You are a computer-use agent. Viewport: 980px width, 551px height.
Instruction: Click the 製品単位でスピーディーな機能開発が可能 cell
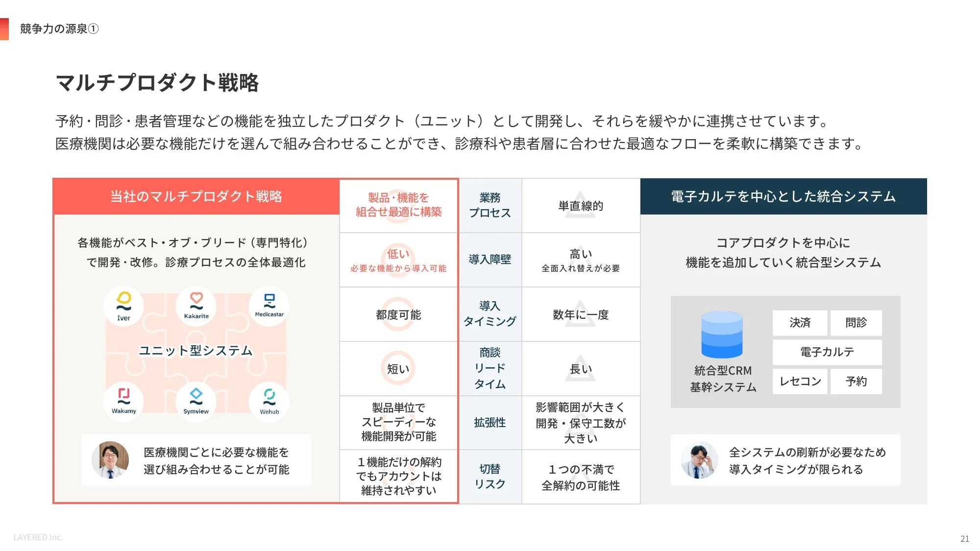tap(399, 423)
